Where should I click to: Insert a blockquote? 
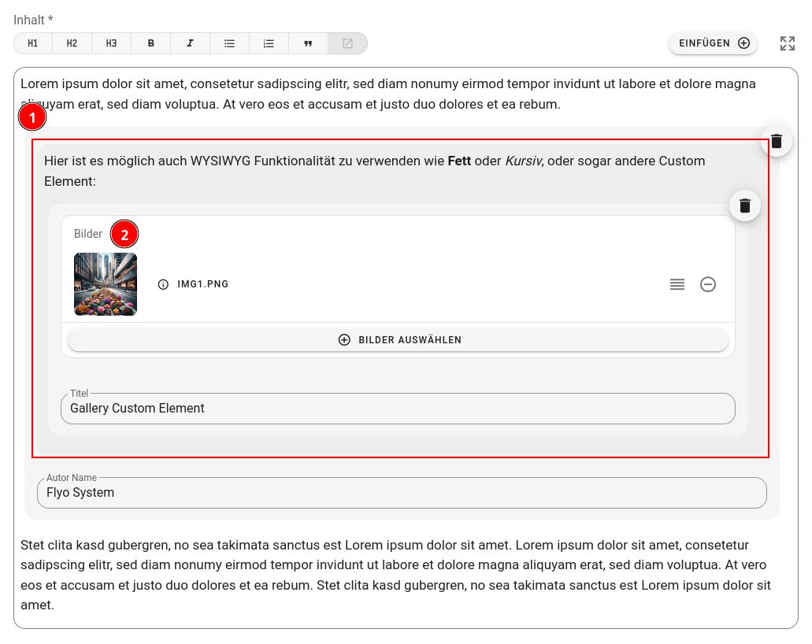308,43
